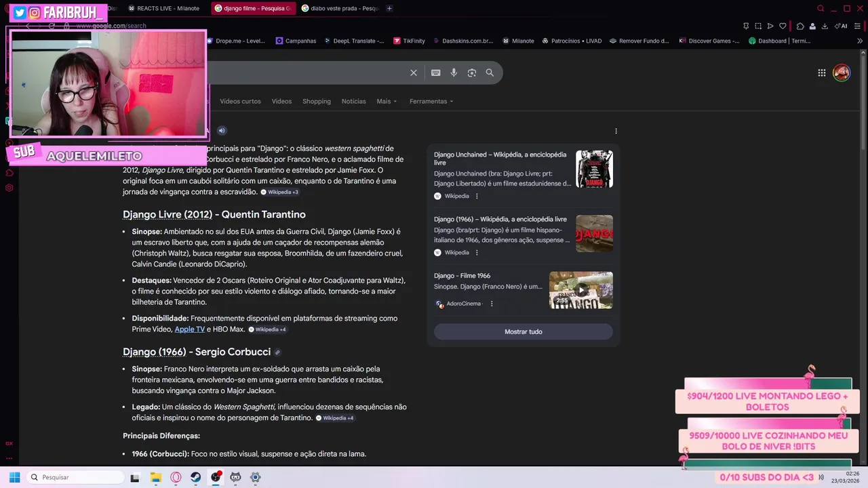Open the browser easy setup menu icon
The height and width of the screenshot is (488, 868).
[858, 26]
